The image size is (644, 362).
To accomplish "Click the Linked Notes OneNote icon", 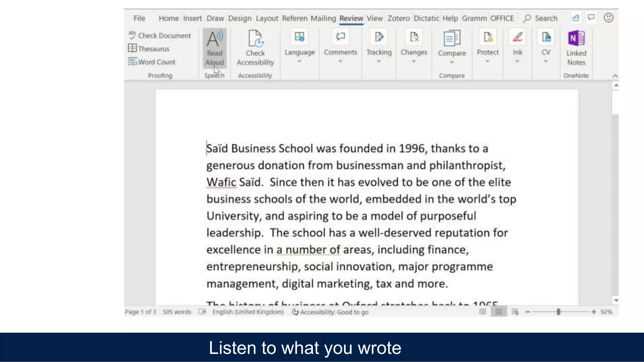I will [576, 39].
